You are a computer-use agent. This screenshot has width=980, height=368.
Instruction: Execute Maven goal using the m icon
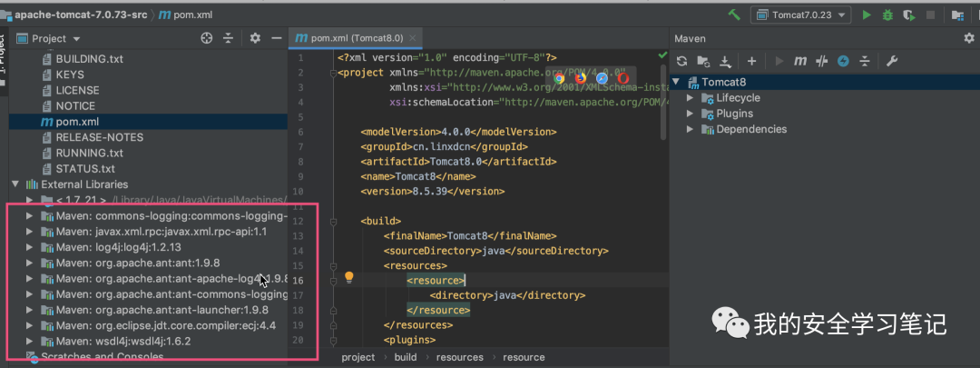[800, 61]
